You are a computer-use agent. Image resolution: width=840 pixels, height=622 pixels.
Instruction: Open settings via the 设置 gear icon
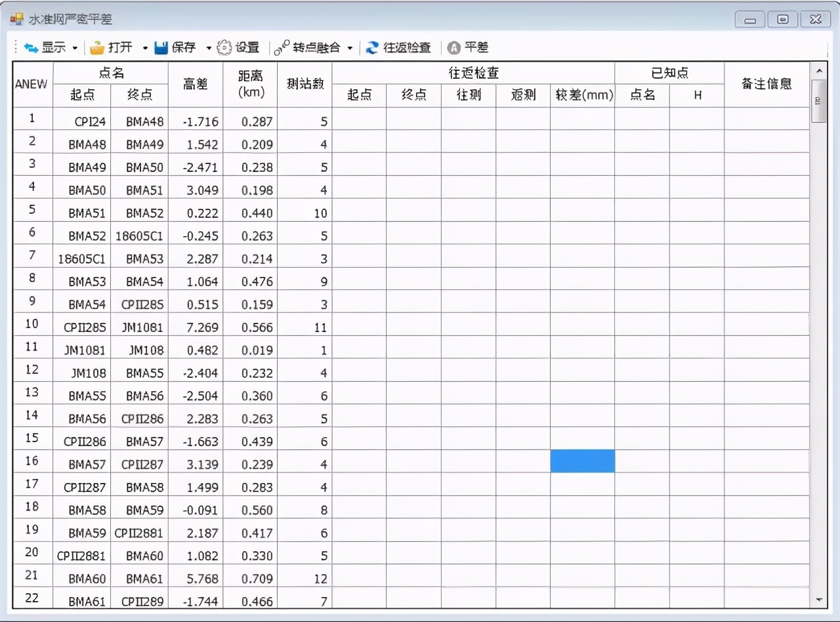tap(225, 47)
